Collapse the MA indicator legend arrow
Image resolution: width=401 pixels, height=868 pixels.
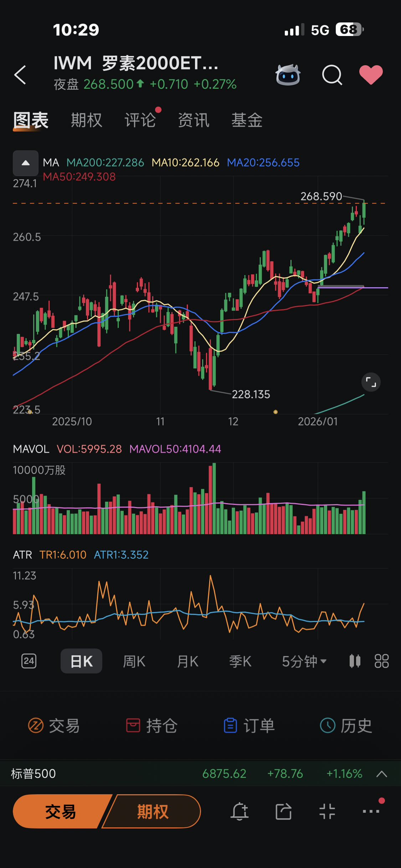[26, 163]
